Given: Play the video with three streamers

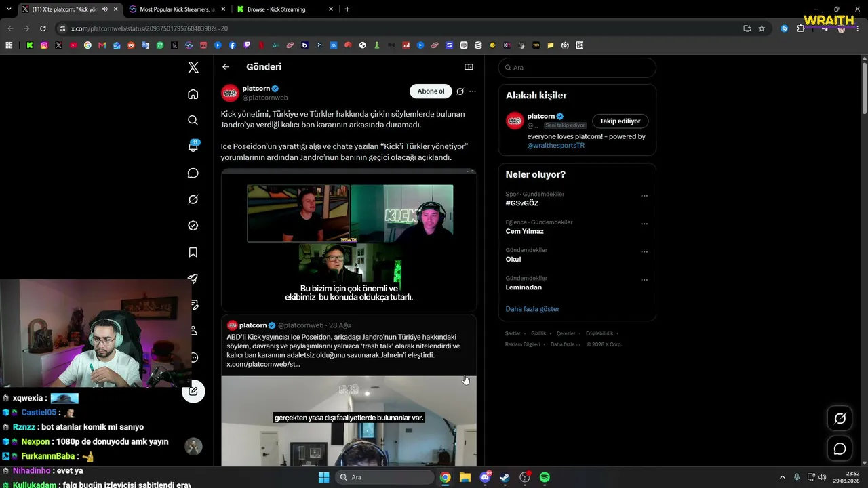Looking at the screenshot, I should coord(349,241).
